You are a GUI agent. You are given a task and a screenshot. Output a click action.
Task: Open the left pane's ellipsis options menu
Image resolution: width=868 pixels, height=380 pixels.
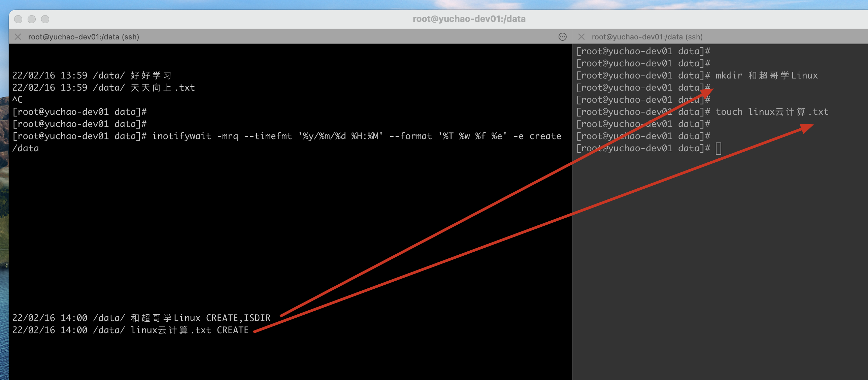562,37
